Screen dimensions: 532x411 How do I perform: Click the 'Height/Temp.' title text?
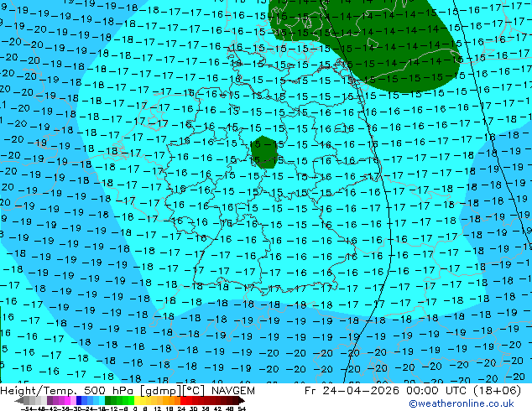[39, 391]
